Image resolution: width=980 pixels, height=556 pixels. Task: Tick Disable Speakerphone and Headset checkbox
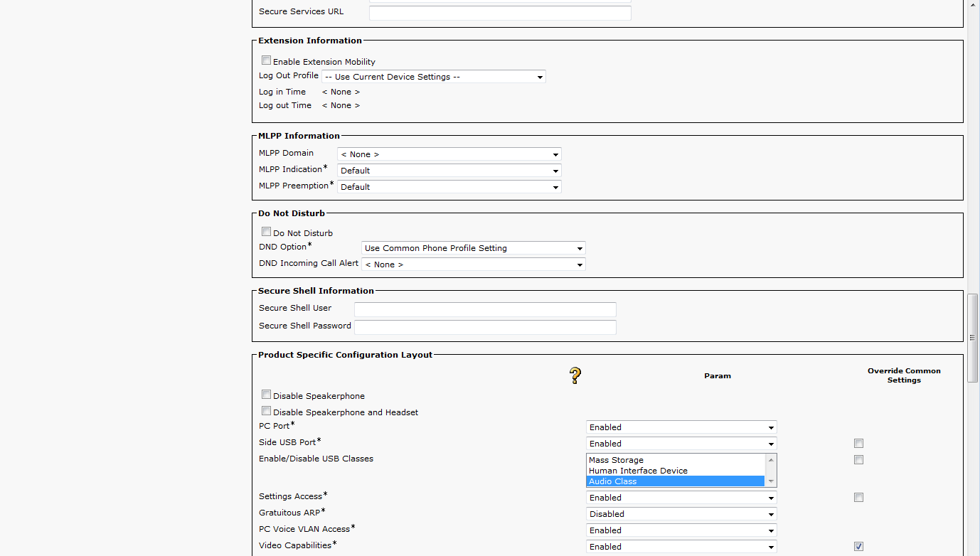point(266,411)
